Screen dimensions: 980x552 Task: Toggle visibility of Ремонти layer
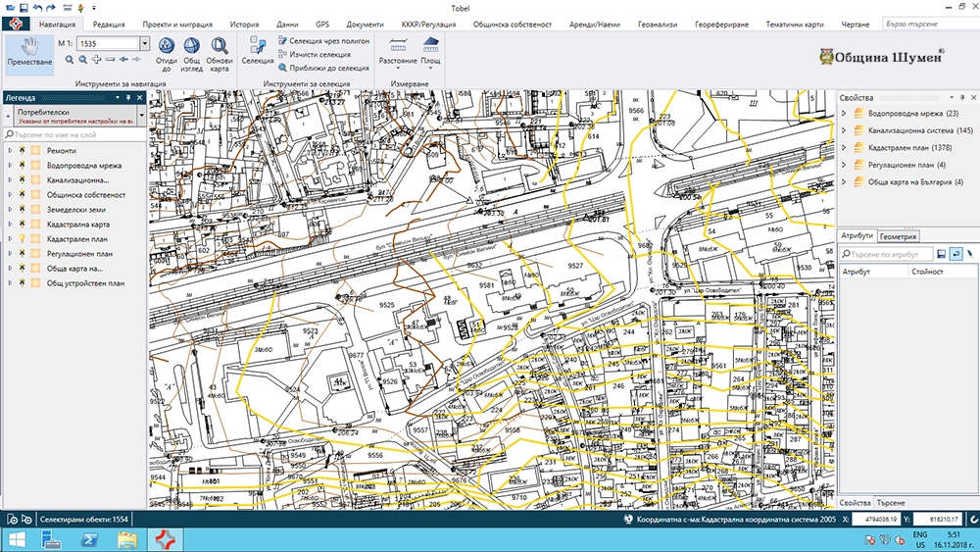22,151
